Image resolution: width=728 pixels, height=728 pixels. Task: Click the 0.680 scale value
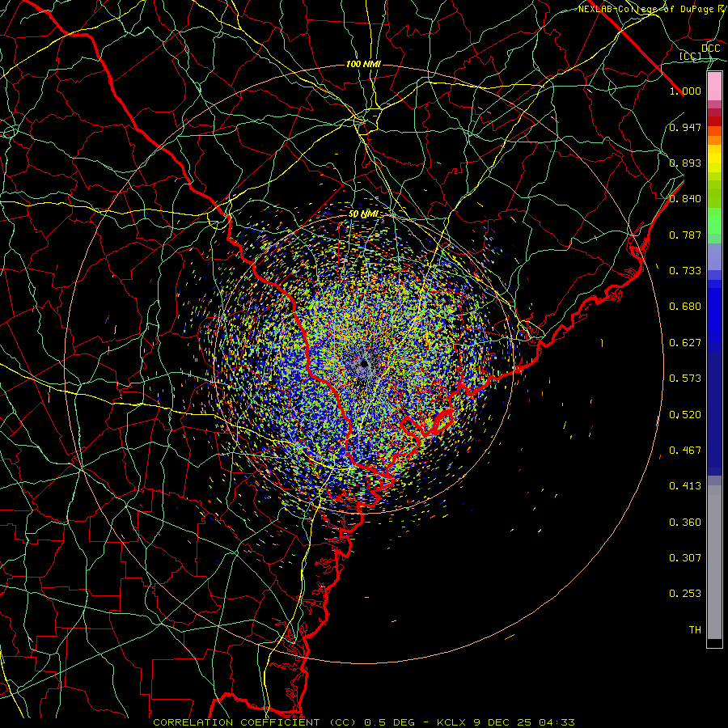coord(685,307)
